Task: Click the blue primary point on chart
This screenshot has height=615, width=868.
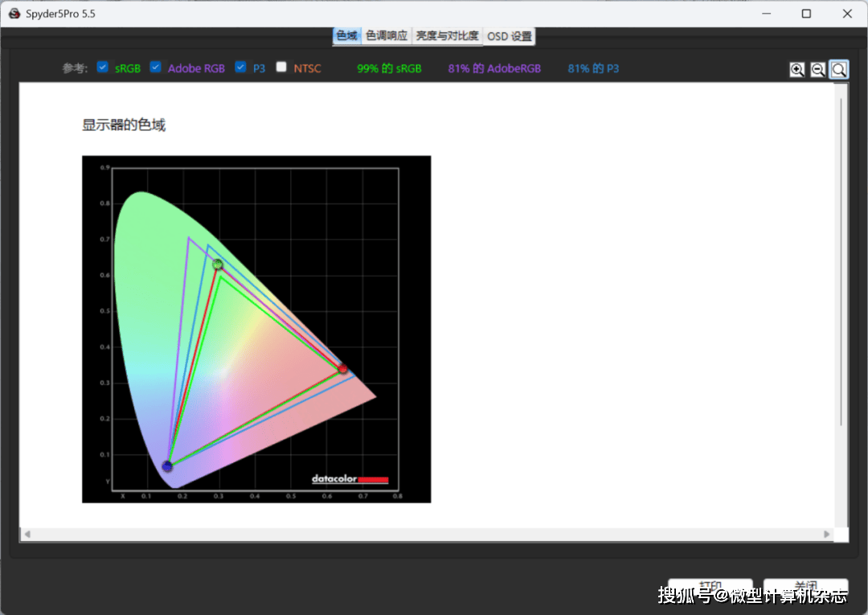Action: [167, 466]
